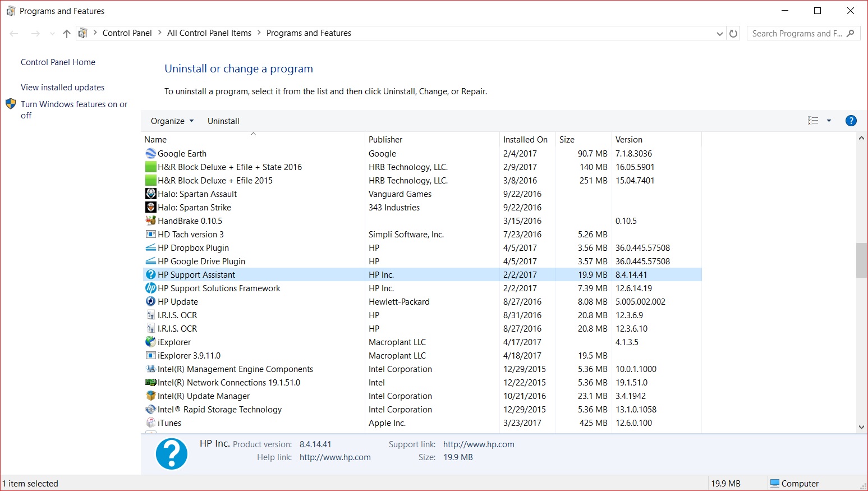Expand the view options dropdown arrow
The image size is (868, 491).
click(x=829, y=120)
